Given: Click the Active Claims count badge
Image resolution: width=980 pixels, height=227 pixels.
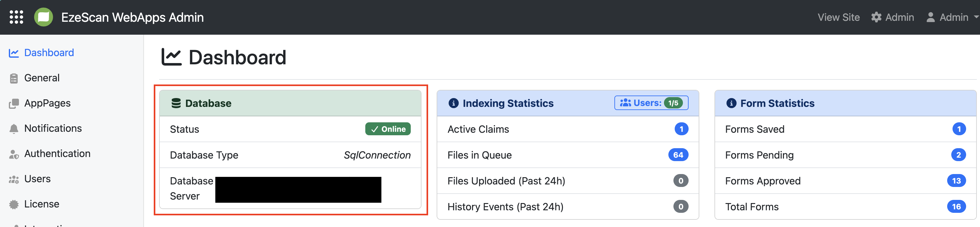Looking at the screenshot, I should (681, 129).
